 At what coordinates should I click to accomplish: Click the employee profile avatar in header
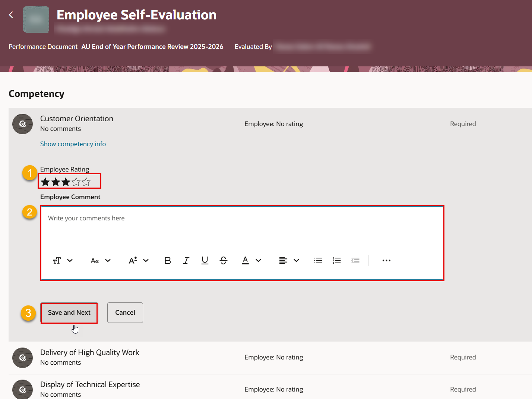(36, 20)
